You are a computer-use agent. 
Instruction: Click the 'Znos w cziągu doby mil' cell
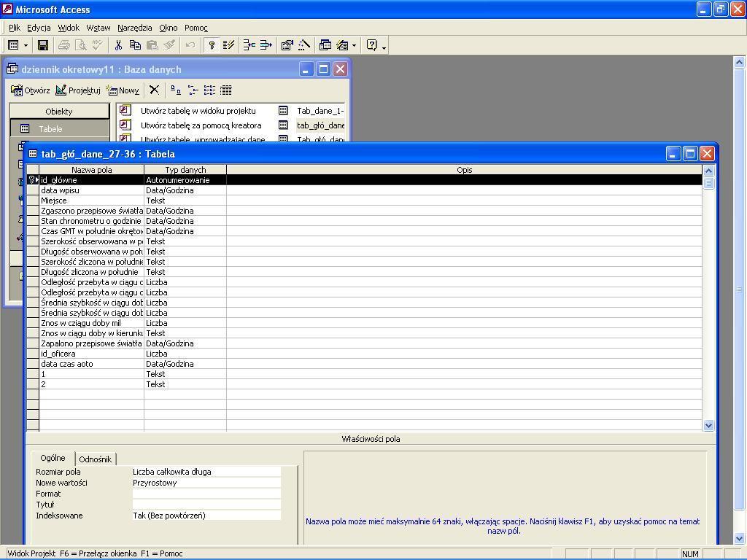point(91,323)
